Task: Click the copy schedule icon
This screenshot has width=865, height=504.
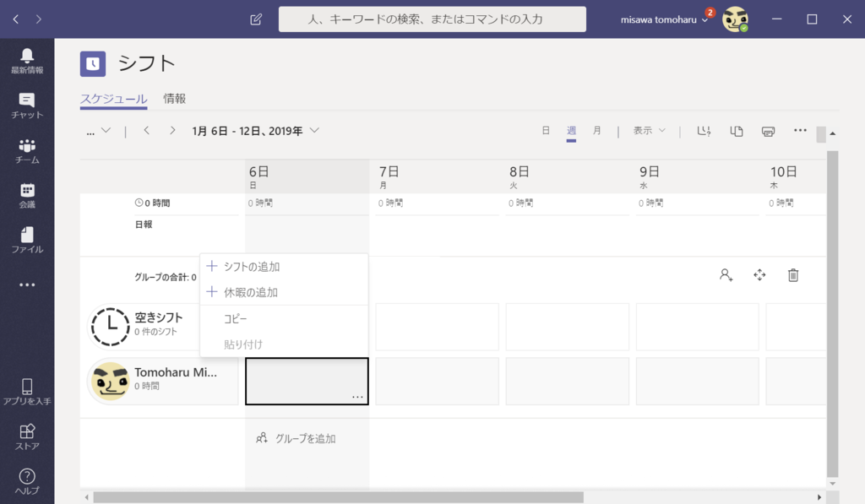Action: [x=736, y=131]
